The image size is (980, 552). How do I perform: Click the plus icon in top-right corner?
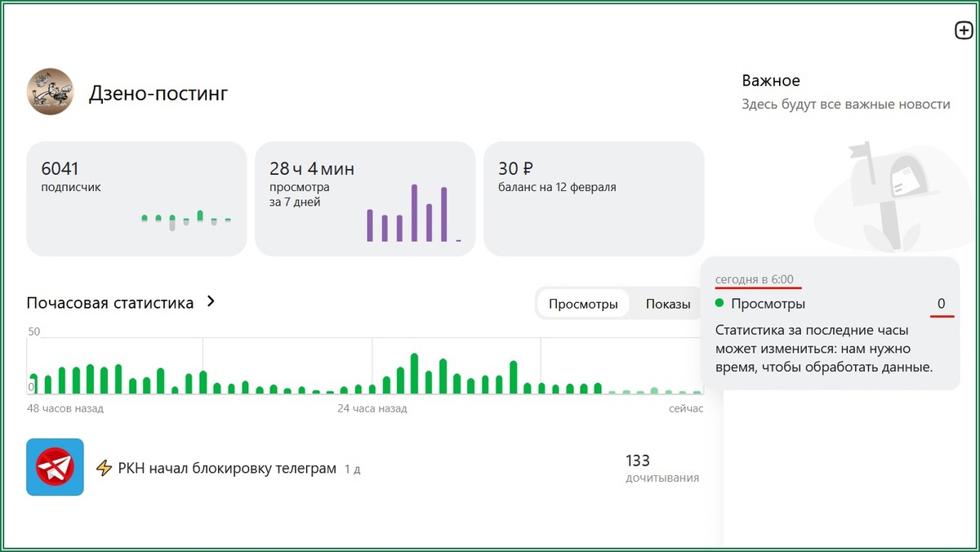pos(964,31)
